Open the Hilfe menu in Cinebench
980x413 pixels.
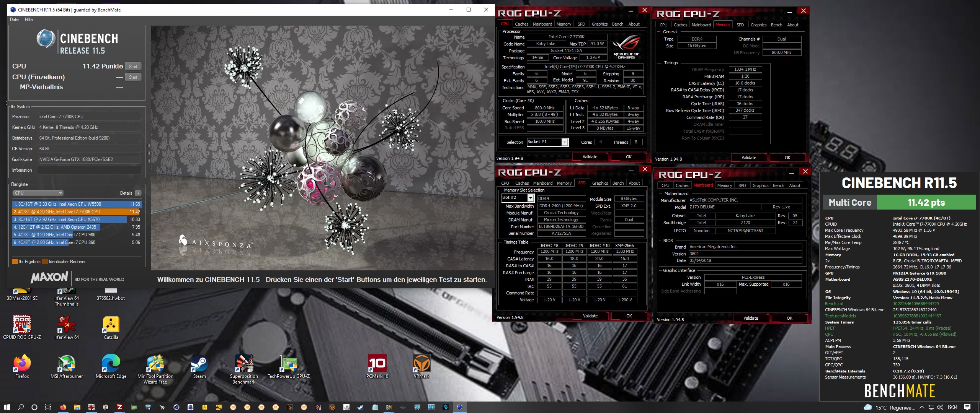[x=29, y=20]
